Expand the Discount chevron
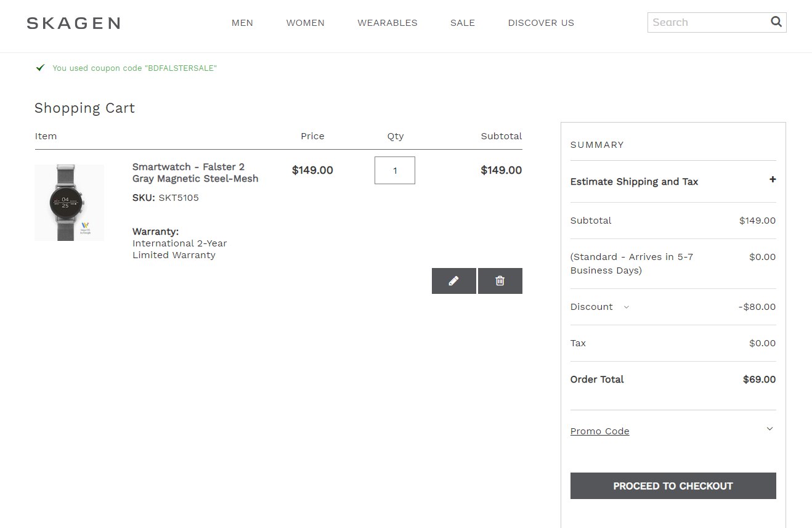 [627, 307]
